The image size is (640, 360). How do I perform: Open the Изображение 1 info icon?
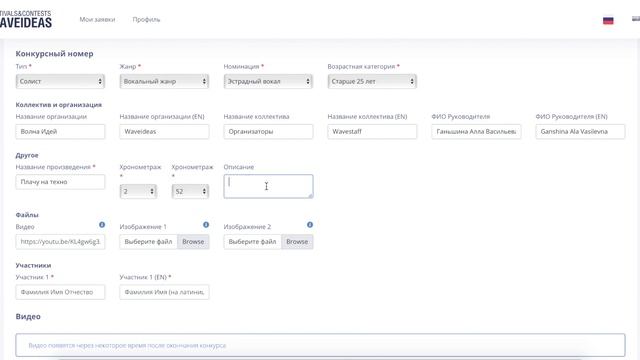[206, 225]
